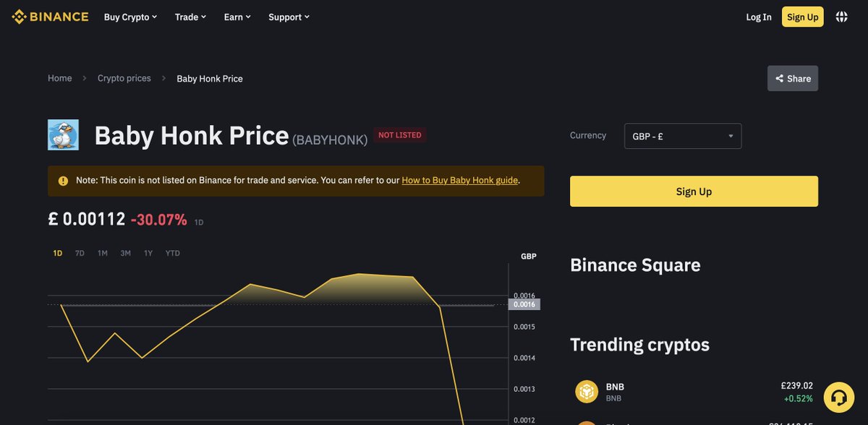Image resolution: width=868 pixels, height=425 pixels.
Task: Expand the Earn menu
Action: 237,17
